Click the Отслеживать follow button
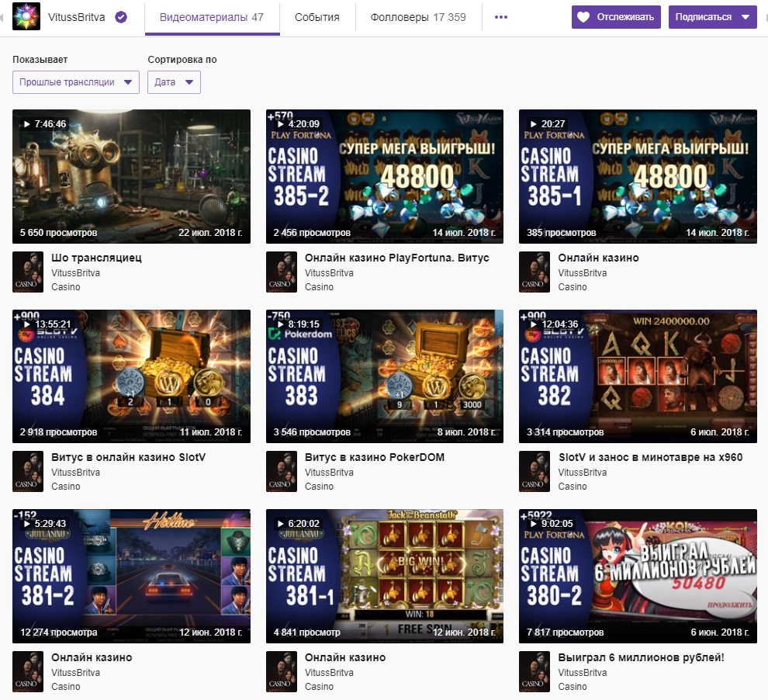768x700 pixels. [x=616, y=17]
